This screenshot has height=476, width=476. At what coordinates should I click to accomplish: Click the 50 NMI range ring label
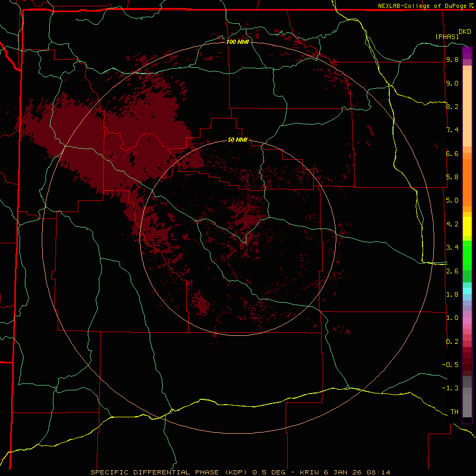[237, 140]
